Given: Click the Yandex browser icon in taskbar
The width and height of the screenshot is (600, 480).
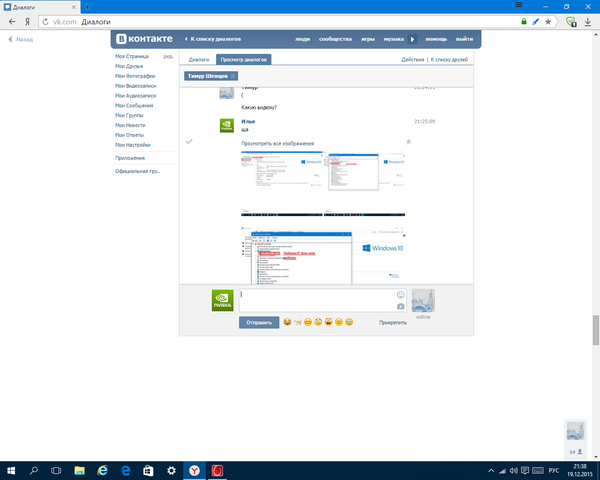Looking at the screenshot, I should pyautogui.click(x=195, y=469).
